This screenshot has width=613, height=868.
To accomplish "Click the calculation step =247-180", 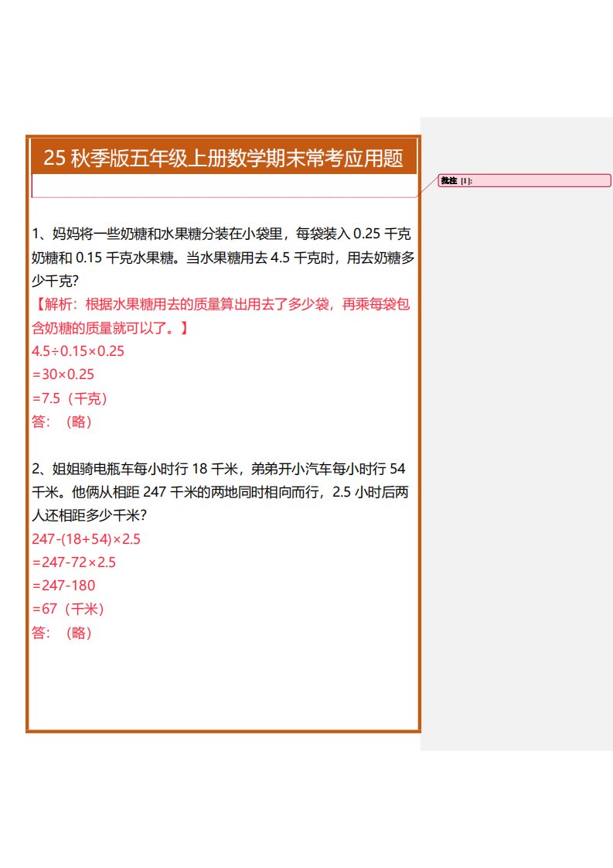I will (x=63, y=586).
